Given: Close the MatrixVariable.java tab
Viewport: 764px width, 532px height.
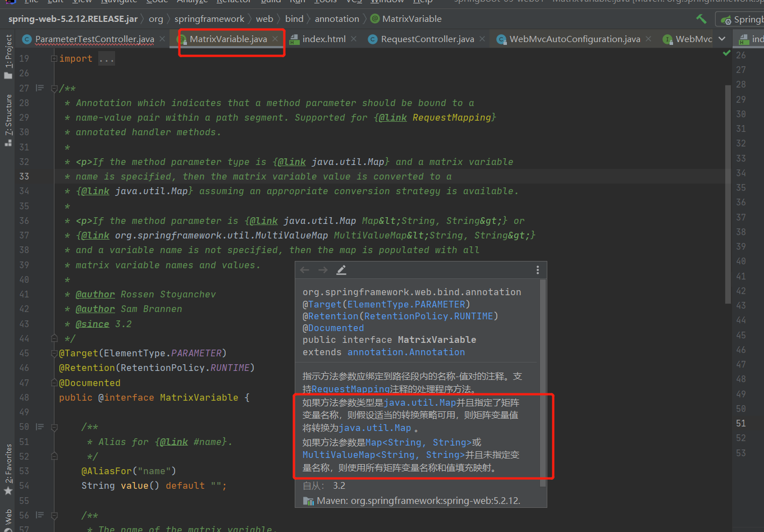Looking at the screenshot, I should 275,39.
